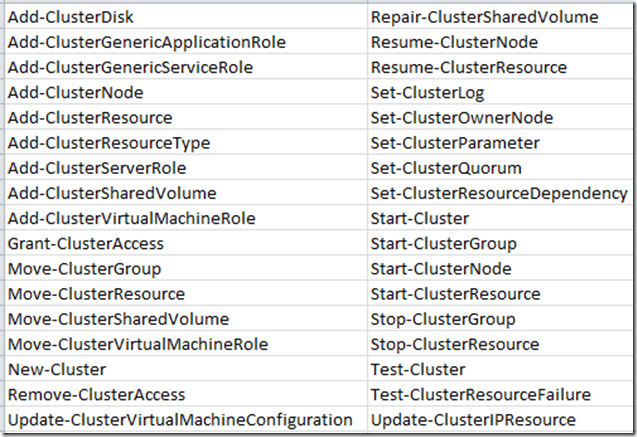This screenshot has height=437, width=637.
Task: Click the Test-ClusterResourceFailure cell
Action: pos(480,395)
